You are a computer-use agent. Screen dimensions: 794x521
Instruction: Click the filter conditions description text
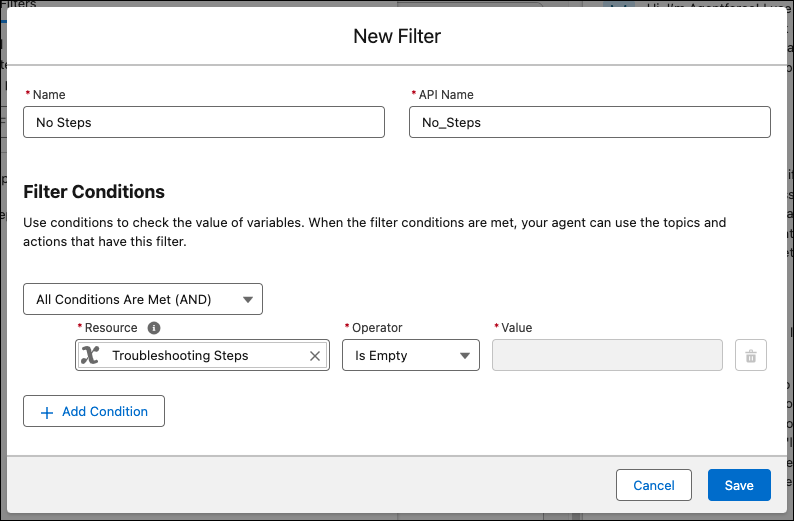pos(374,232)
